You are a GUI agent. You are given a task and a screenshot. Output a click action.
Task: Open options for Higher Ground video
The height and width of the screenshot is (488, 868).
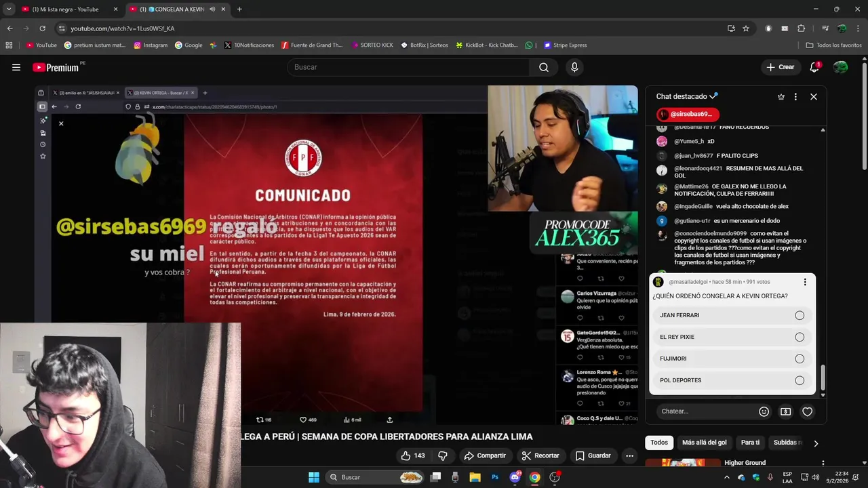click(823, 463)
